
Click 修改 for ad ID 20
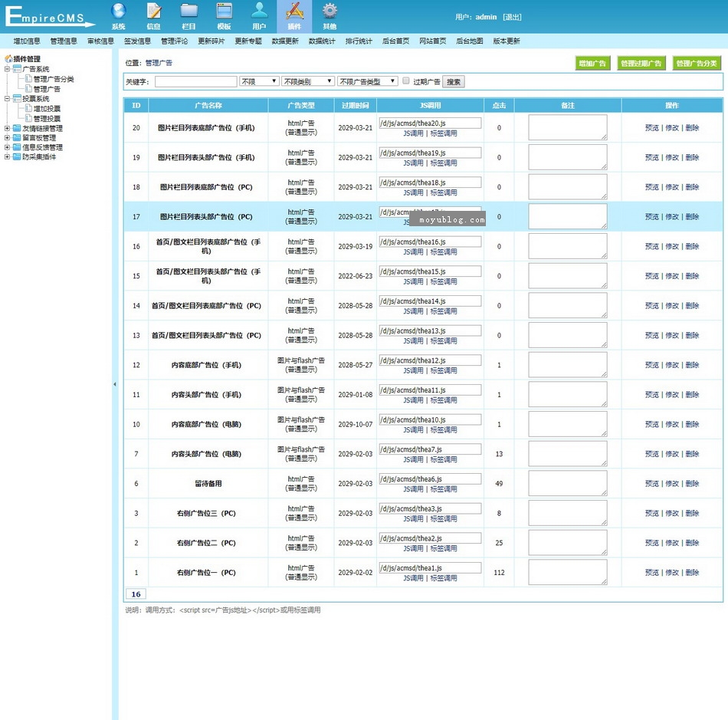pyautogui.click(x=672, y=128)
